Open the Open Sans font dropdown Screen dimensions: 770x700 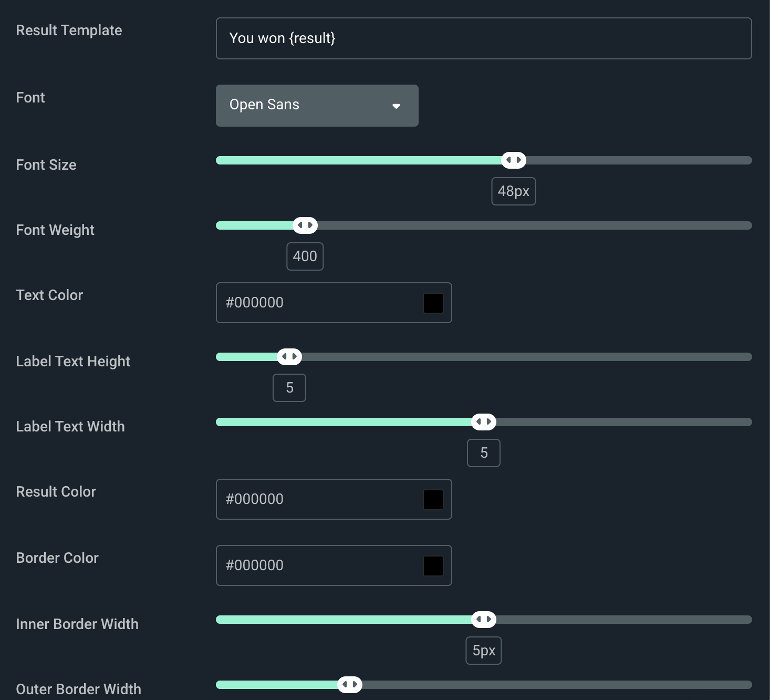316,105
